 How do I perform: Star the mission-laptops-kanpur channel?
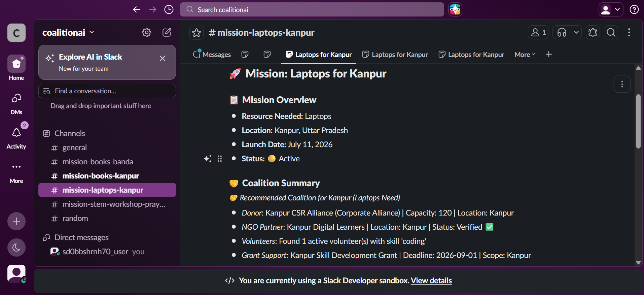click(x=196, y=33)
